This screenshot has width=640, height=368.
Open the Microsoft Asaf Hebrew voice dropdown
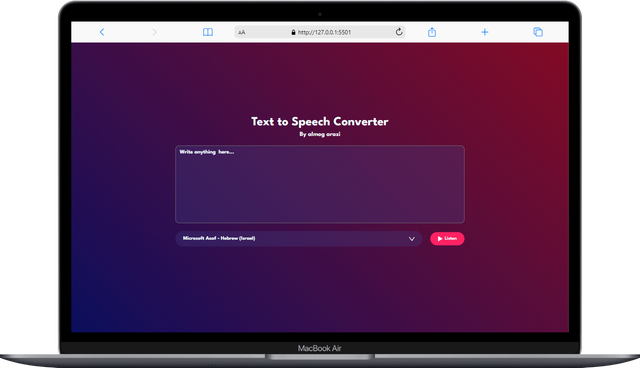pos(298,239)
